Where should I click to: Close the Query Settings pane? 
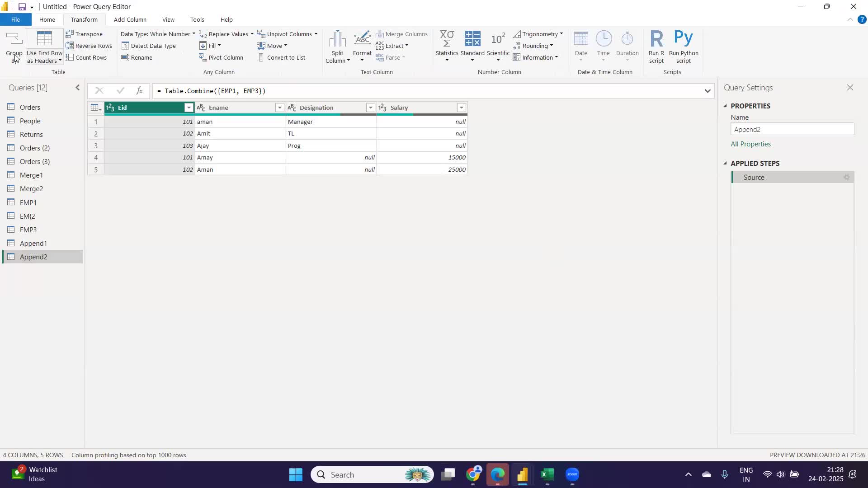point(850,88)
